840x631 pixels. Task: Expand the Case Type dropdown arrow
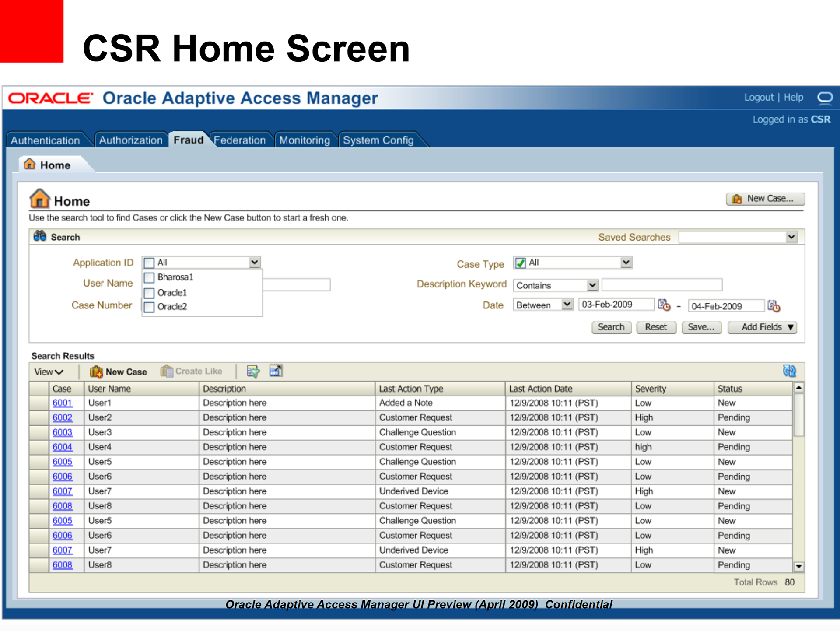pyautogui.click(x=626, y=263)
